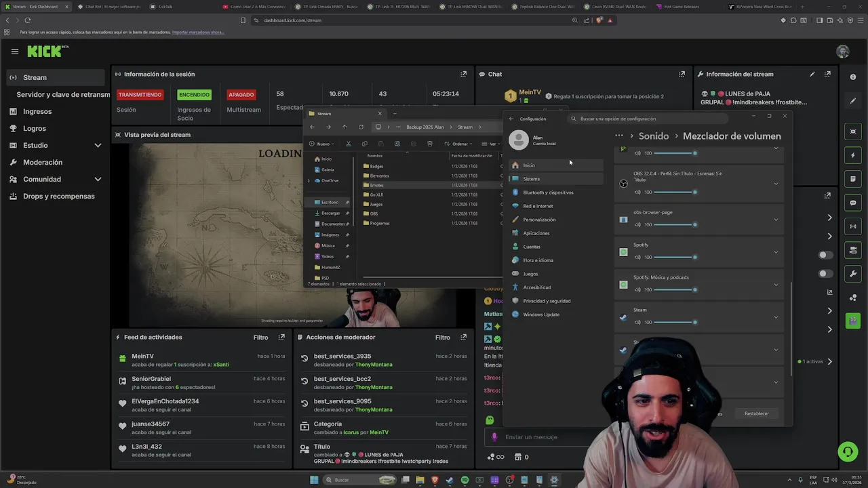Toggle the upper switch in the dashboard panel
Screen dimensions: 868x488
point(825,255)
